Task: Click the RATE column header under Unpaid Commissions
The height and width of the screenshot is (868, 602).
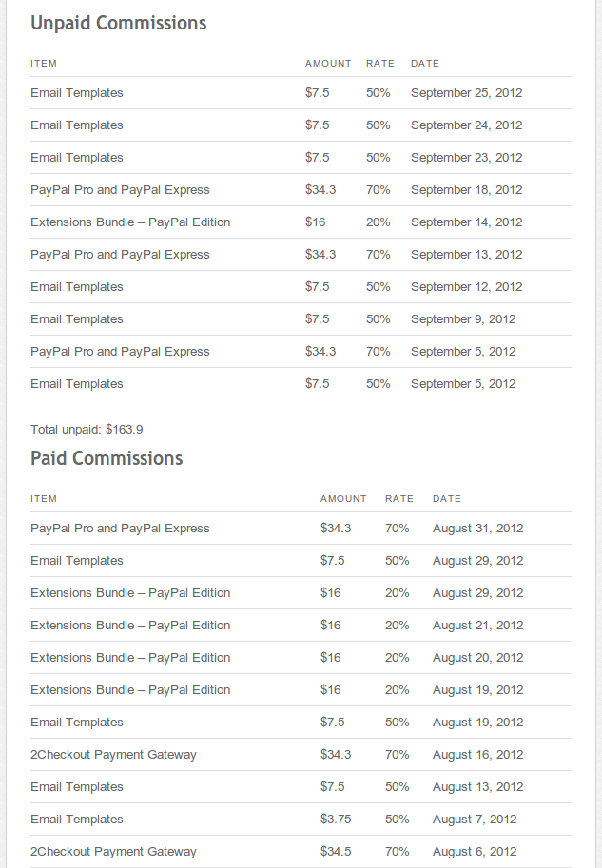Action: pos(380,64)
